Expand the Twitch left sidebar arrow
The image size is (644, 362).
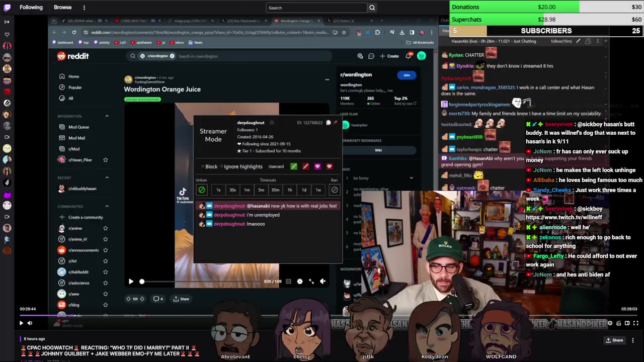pos(7,22)
